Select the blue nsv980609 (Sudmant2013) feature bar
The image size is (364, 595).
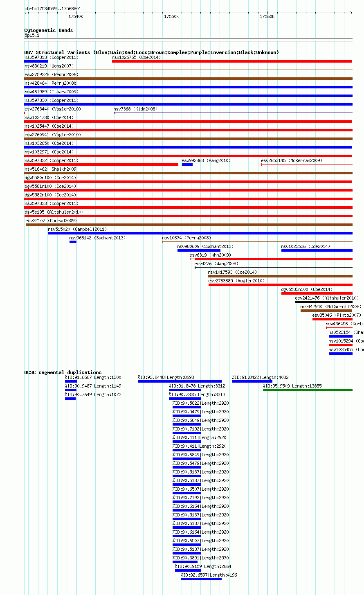(199, 250)
